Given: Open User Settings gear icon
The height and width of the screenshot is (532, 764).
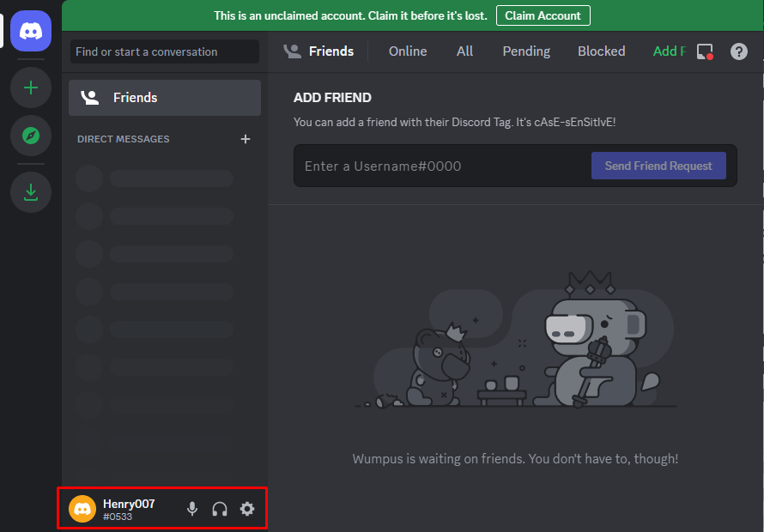Looking at the screenshot, I should (247, 509).
